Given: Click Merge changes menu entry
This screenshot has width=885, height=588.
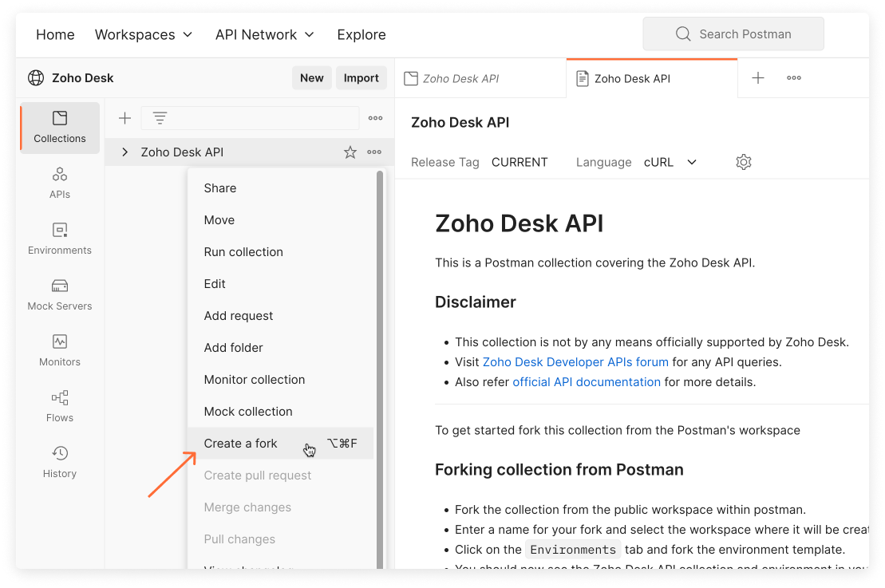Looking at the screenshot, I should (x=281, y=507).
